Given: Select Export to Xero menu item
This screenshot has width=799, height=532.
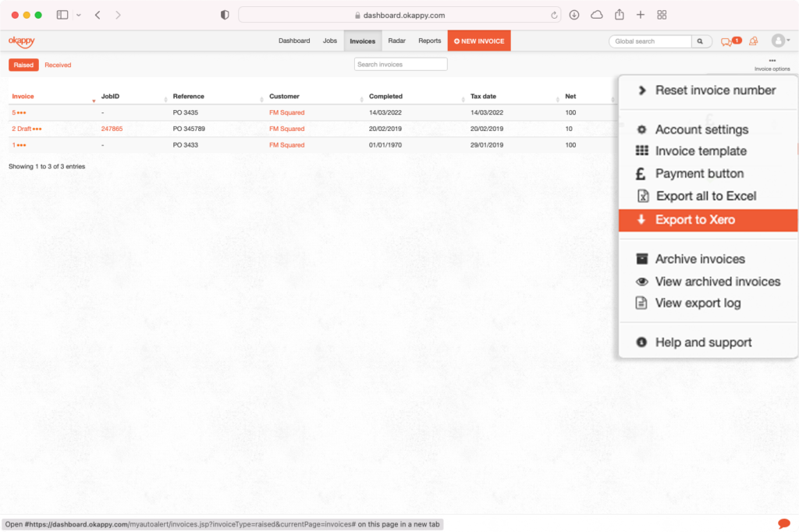Looking at the screenshot, I should [694, 220].
